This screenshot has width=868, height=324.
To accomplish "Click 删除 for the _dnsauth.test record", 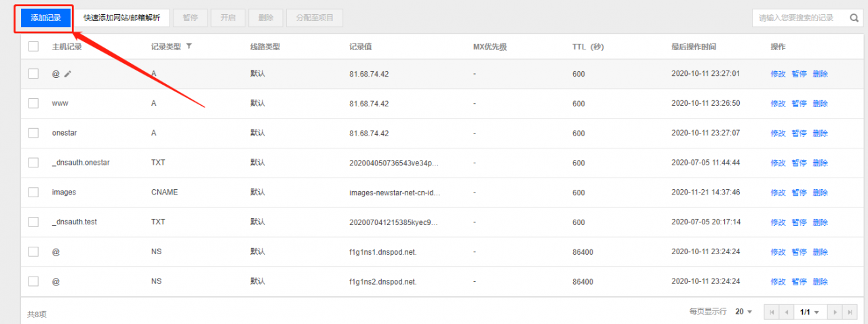I will 820,222.
